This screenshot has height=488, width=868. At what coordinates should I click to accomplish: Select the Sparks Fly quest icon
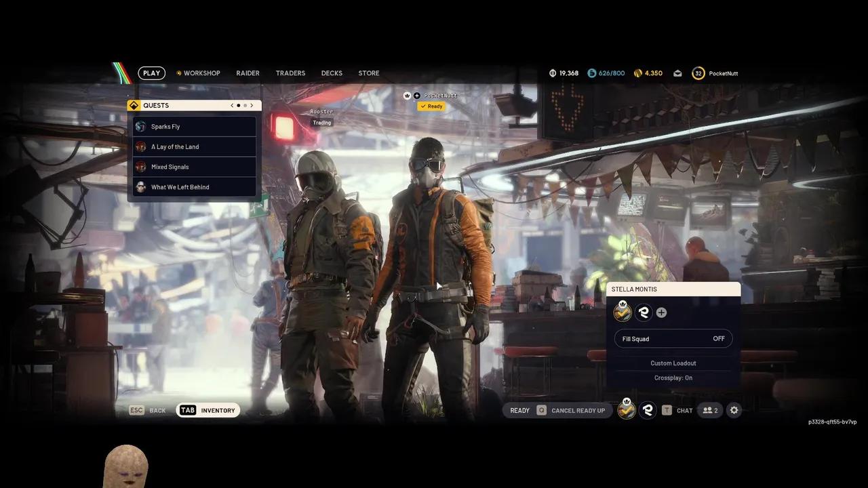coord(140,126)
